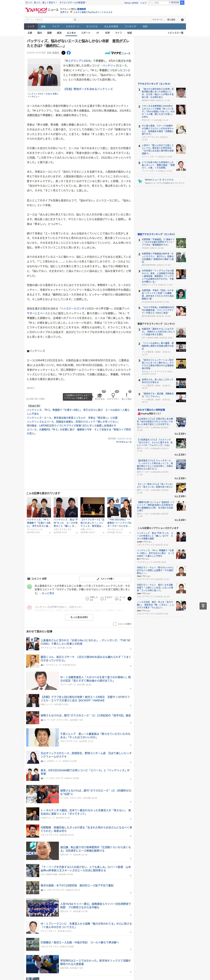The height and width of the screenshot is (980, 210).
Task: Open the ヘルプ link in top bar
Action: point(143,3)
